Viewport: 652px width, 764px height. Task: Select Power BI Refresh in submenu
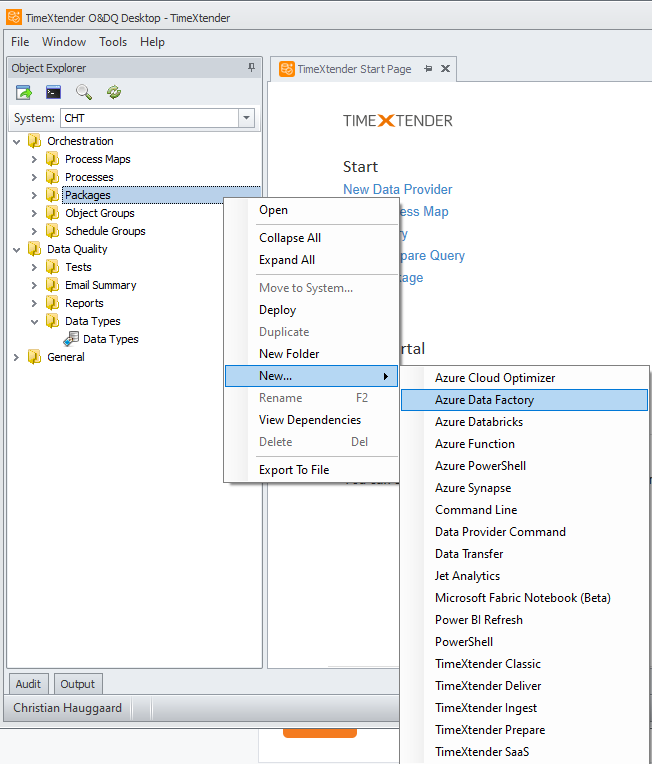click(524, 620)
